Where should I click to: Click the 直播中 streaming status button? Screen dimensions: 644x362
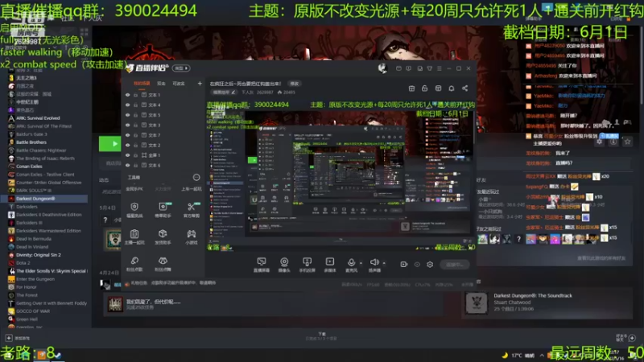pos(455,265)
